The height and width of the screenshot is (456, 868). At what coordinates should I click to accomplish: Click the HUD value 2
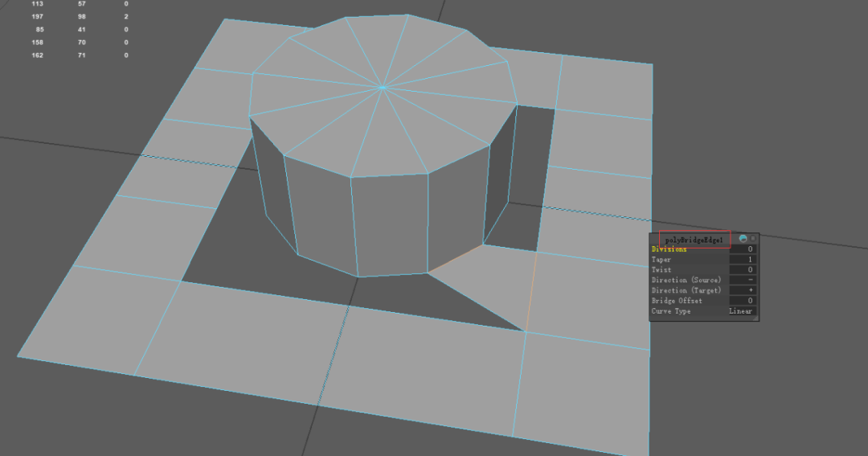pyautogui.click(x=126, y=17)
